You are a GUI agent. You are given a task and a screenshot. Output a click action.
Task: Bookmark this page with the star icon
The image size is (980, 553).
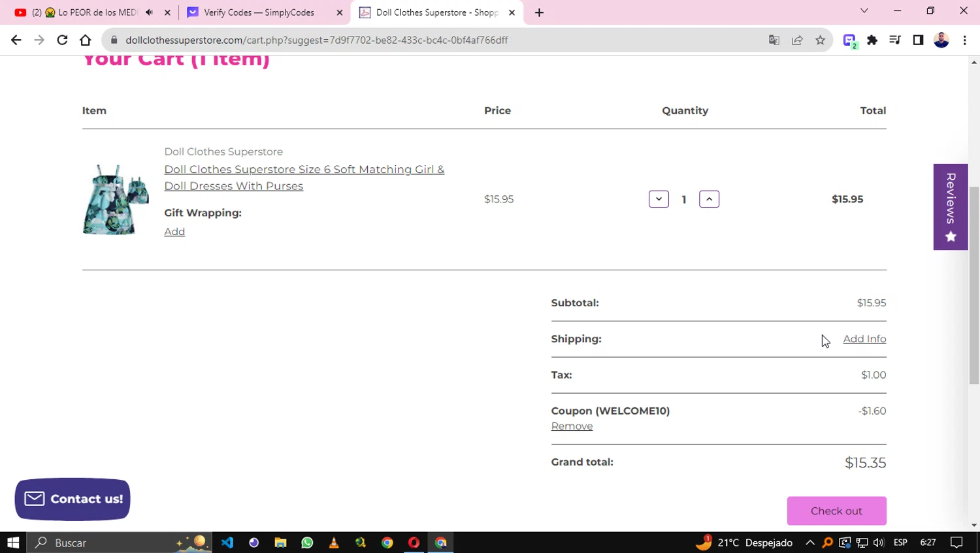pos(821,40)
